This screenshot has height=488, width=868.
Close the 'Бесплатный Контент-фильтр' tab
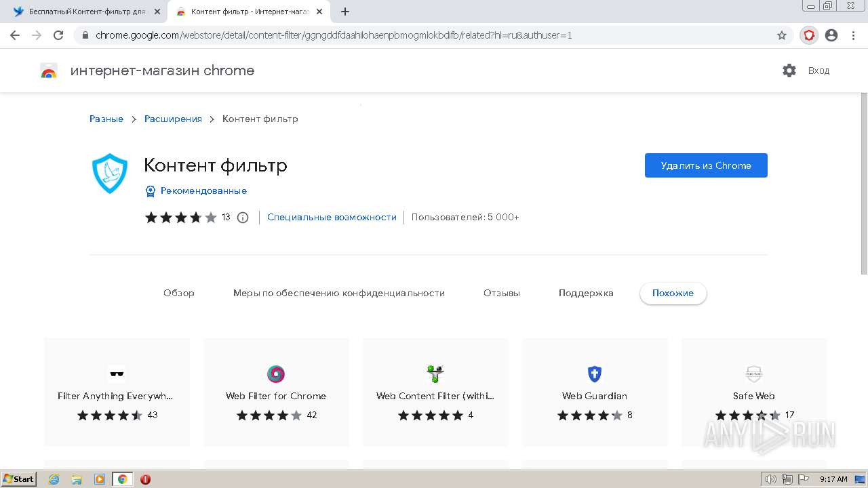pos(157,12)
